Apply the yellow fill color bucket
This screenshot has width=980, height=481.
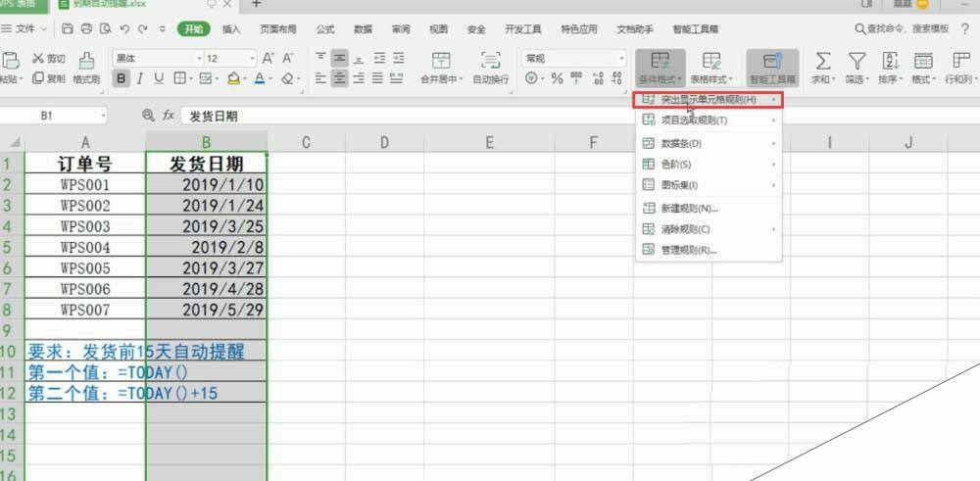[234, 78]
